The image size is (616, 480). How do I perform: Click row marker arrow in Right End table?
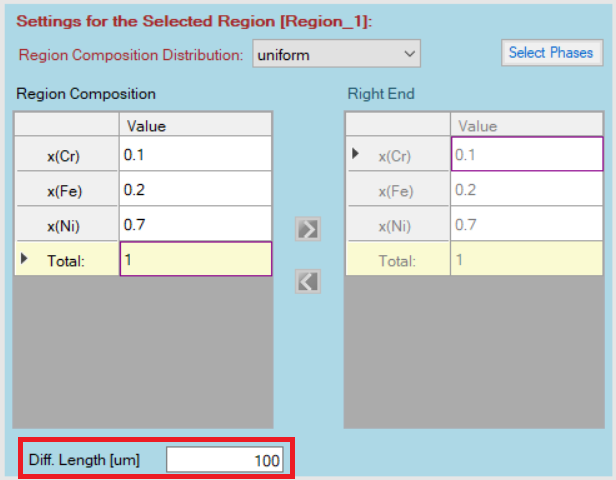click(355, 154)
